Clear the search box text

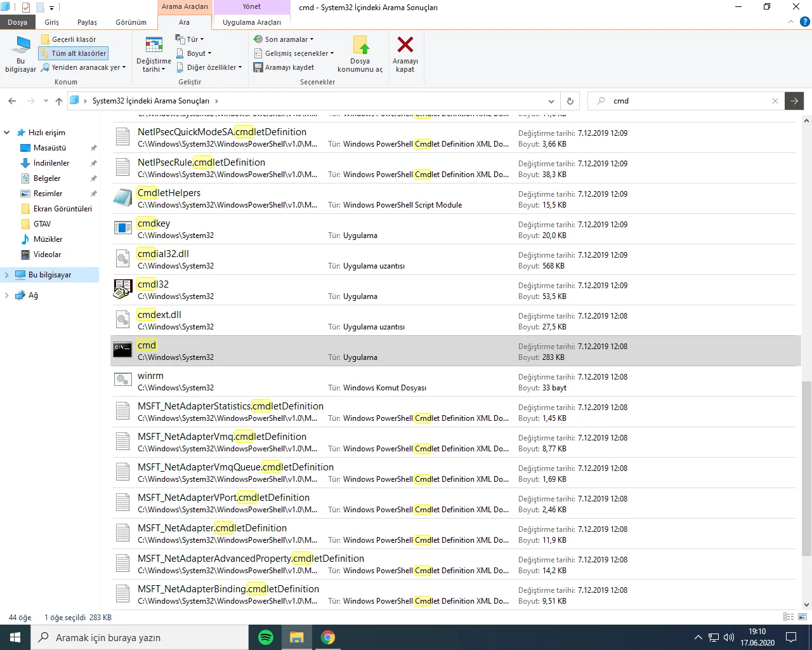775,101
